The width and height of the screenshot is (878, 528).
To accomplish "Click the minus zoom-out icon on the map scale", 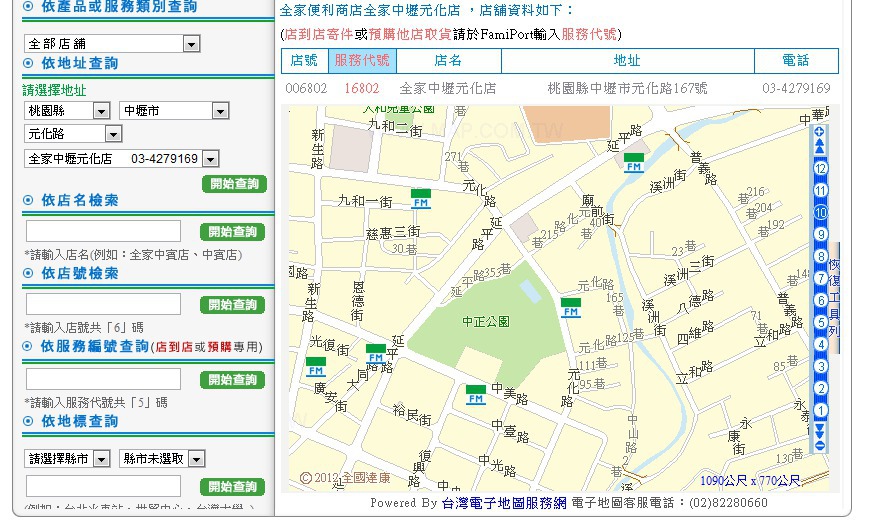I will tap(820, 446).
